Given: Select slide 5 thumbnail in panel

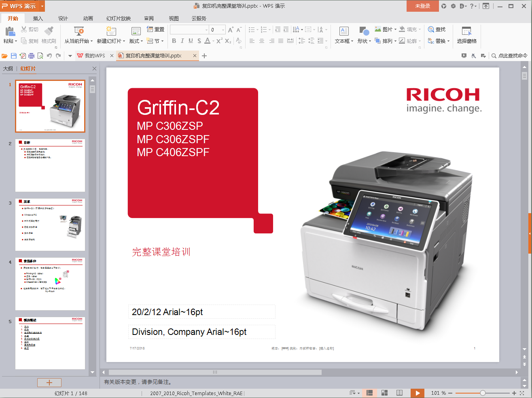Looking at the screenshot, I should (x=50, y=343).
